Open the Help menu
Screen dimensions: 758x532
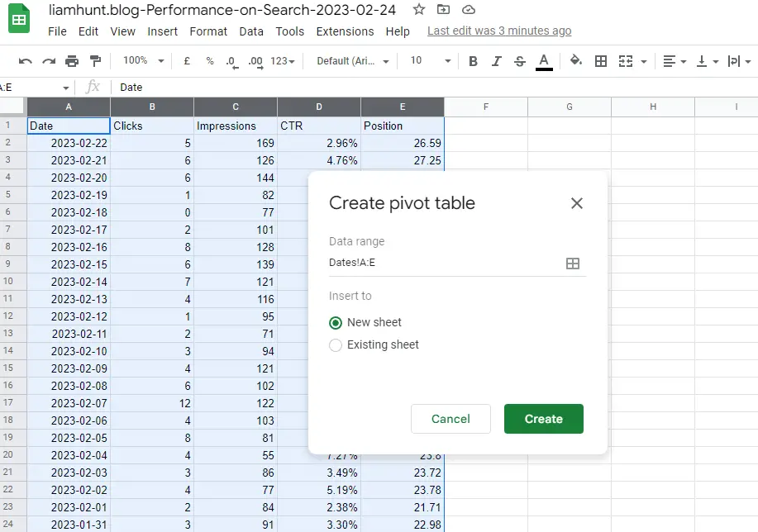[398, 31]
